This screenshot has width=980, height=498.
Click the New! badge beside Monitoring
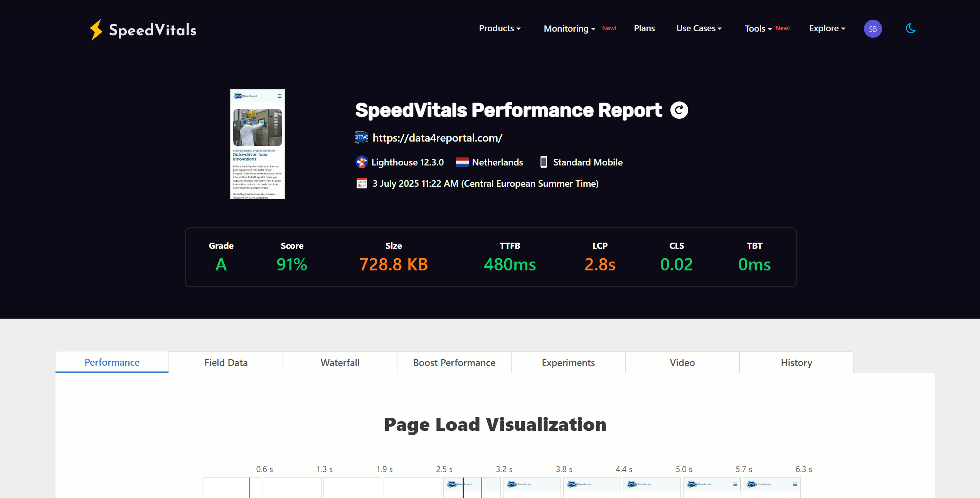(x=609, y=28)
